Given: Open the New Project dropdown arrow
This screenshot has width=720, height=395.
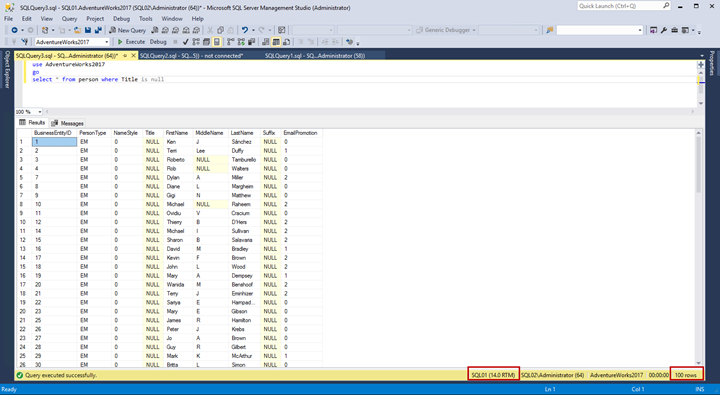Looking at the screenshot, I should tap(53, 30).
